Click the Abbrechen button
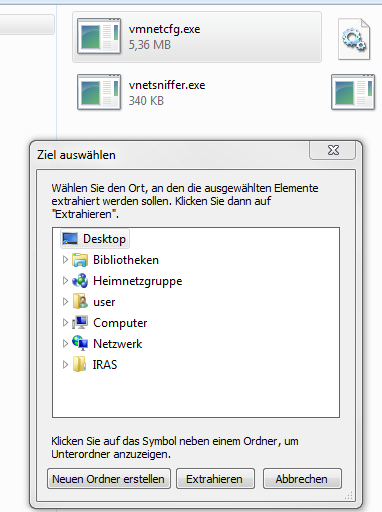 (x=302, y=479)
